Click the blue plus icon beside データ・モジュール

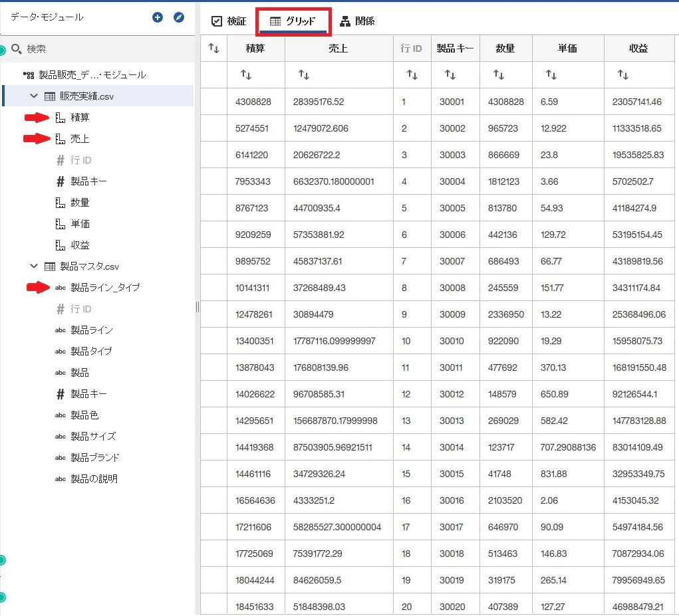tap(158, 17)
